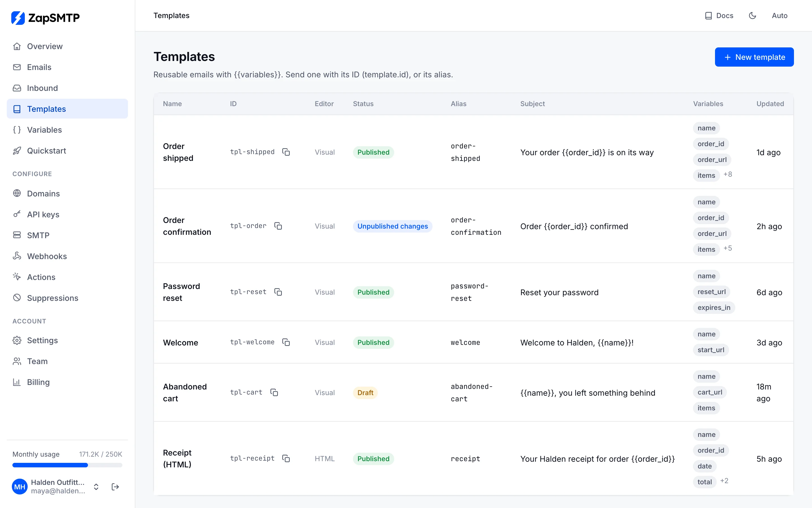The image size is (812, 508).
Task: Click the log out icon beside the account
Action: [x=115, y=487]
